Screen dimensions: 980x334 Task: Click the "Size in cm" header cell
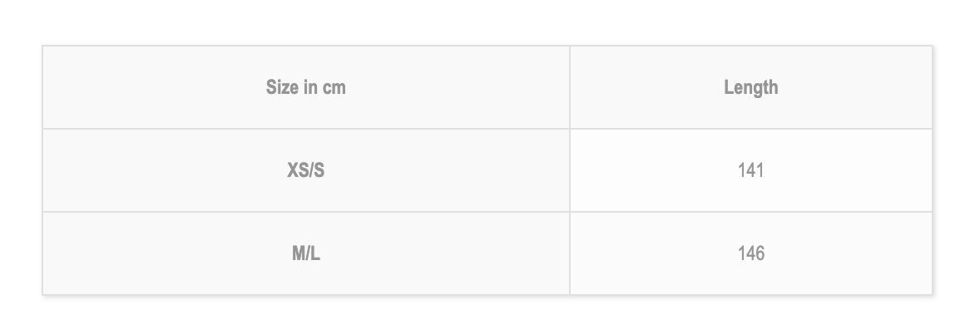pyautogui.click(x=305, y=87)
